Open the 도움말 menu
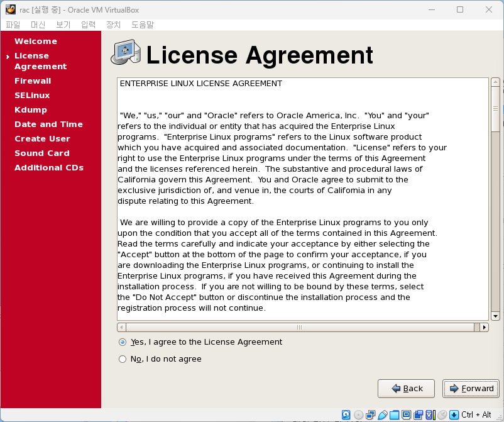Image resolution: width=504 pixels, height=422 pixels. pos(143,25)
